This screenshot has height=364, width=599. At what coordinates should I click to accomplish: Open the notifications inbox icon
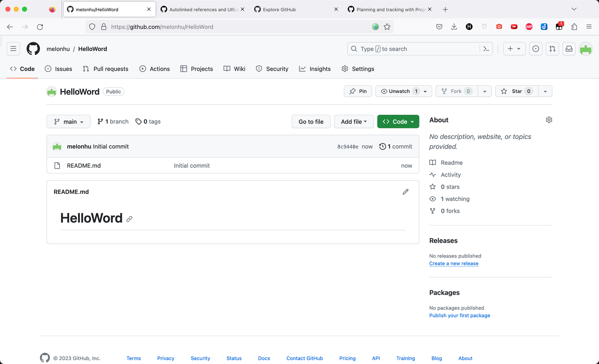coord(569,49)
